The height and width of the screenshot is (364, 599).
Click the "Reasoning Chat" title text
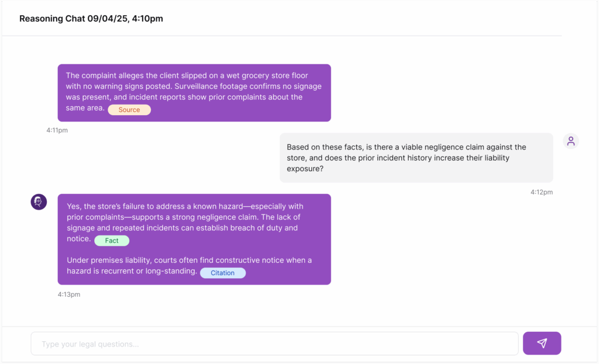pyautogui.click(x=52, y=19)
